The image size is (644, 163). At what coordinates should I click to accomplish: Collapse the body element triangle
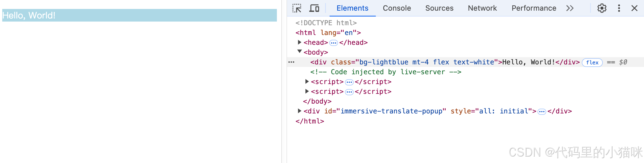pos(299,52)
